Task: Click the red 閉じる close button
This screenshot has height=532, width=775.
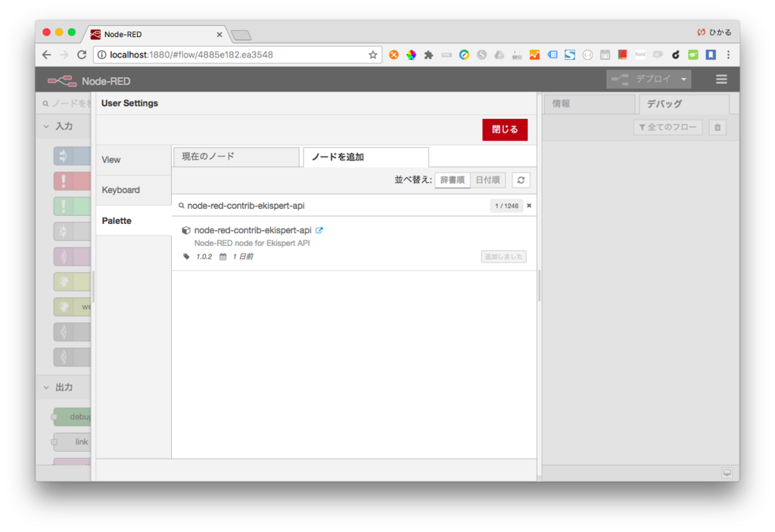Action: (x=505, y=129)
